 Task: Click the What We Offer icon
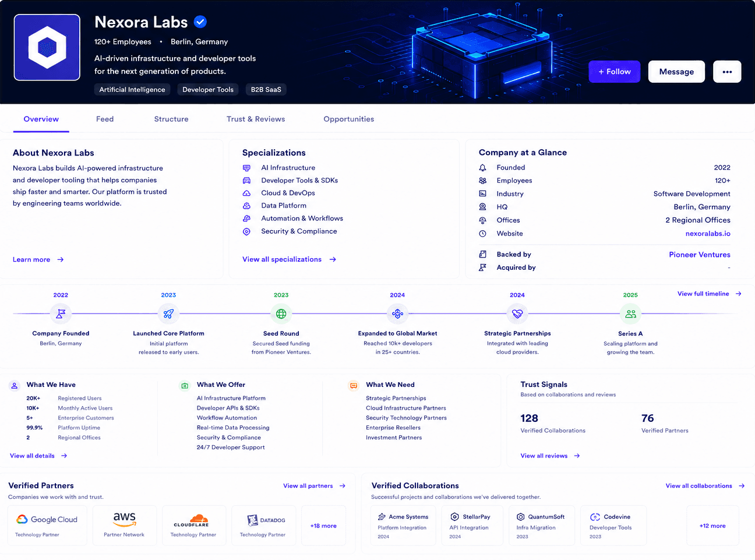tap(185, 386)
